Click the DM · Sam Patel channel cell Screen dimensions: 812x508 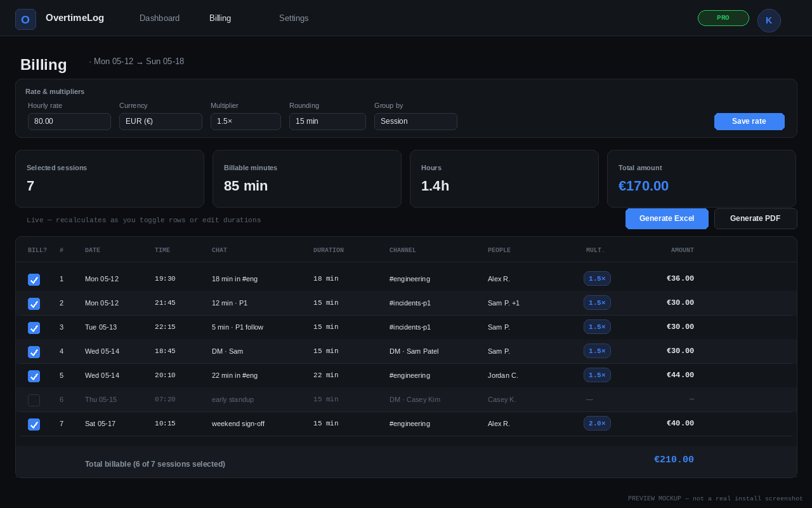tap(414, 351)
